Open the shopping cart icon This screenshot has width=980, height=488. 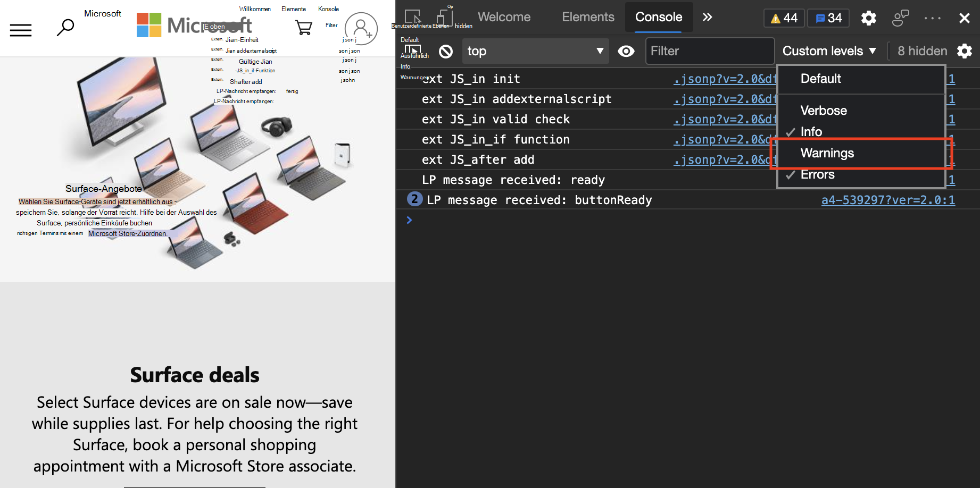coord(303,27)
